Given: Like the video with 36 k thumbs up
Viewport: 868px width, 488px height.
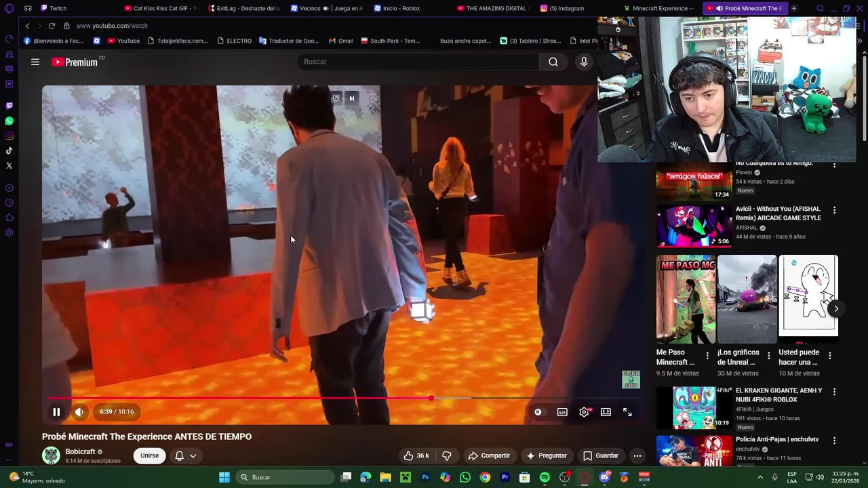Looking at the screenshot, I should point(416,455).
